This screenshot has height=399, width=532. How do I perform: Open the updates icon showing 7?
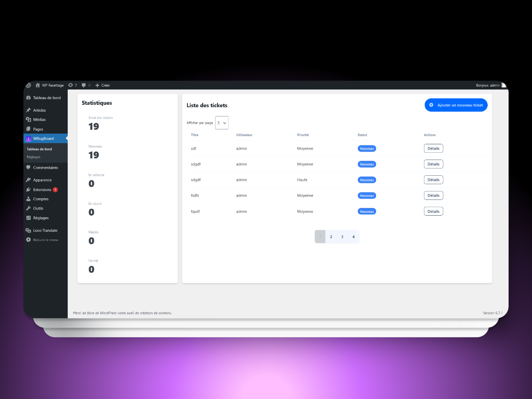pyautogui.click(x=71, y=85)
